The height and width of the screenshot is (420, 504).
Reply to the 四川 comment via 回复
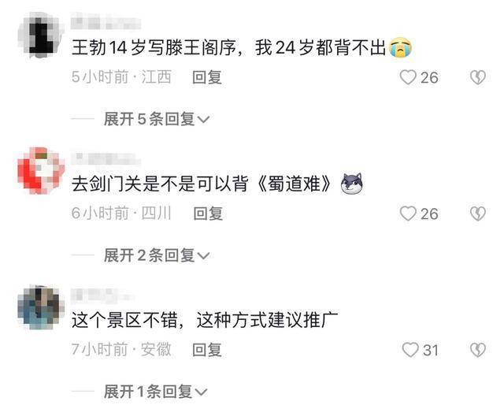tap(208, 214)
